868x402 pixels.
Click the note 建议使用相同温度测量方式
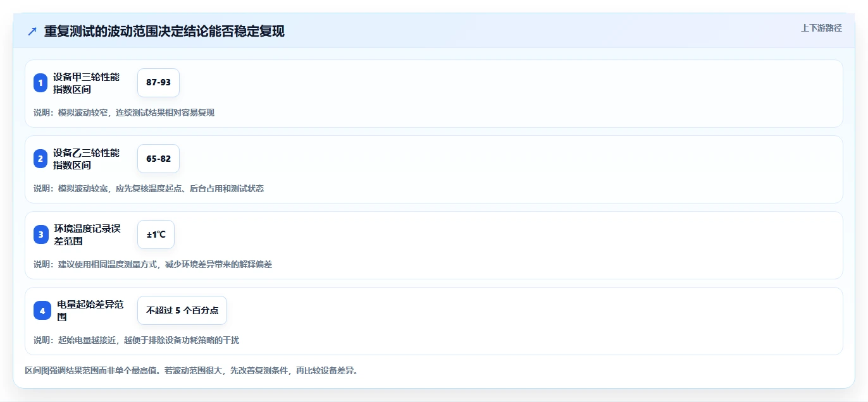(152, 264)
